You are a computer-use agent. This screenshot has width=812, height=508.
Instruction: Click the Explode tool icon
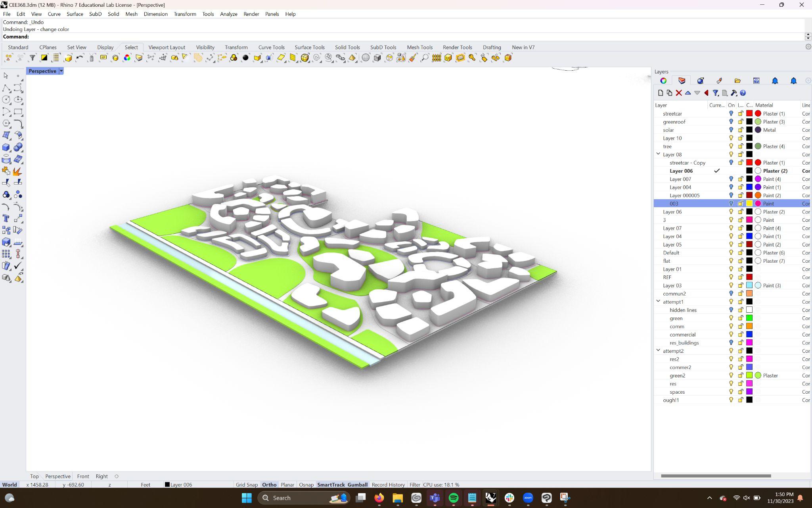(17, 171)
